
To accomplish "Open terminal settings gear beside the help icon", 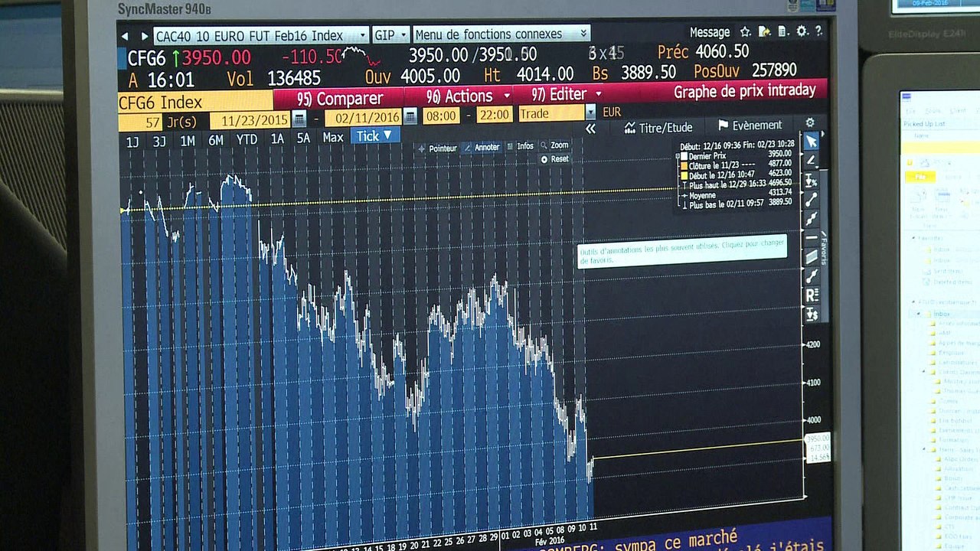I will [802, 31].
